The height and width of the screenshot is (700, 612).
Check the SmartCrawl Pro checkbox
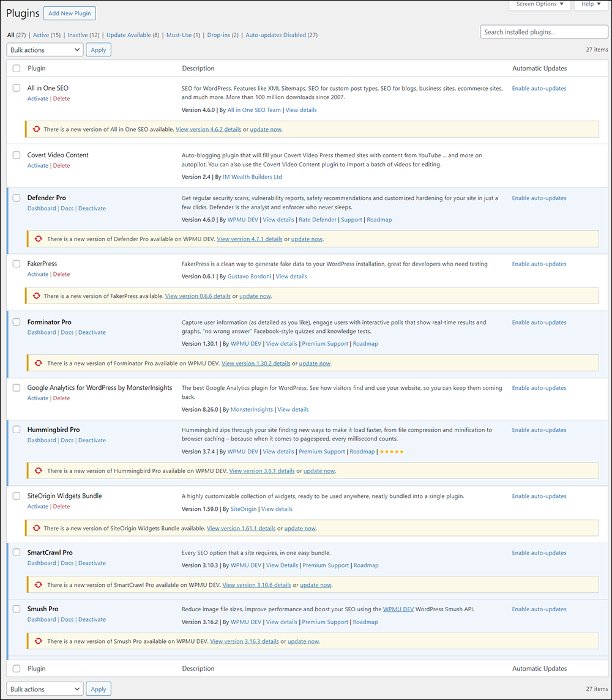pyautogui.click(x=17, y=553)
